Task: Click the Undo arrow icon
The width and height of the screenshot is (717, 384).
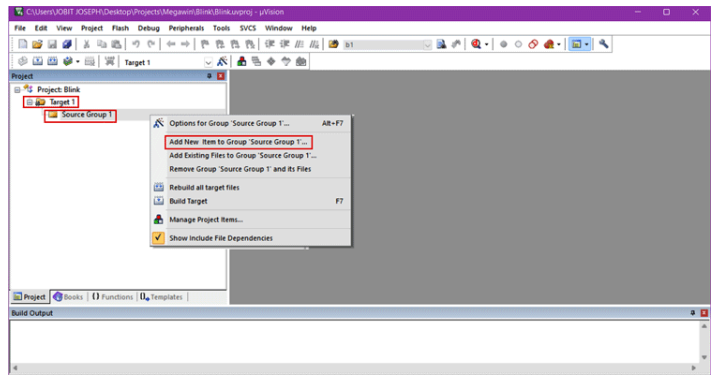Action: click(136, 44)
